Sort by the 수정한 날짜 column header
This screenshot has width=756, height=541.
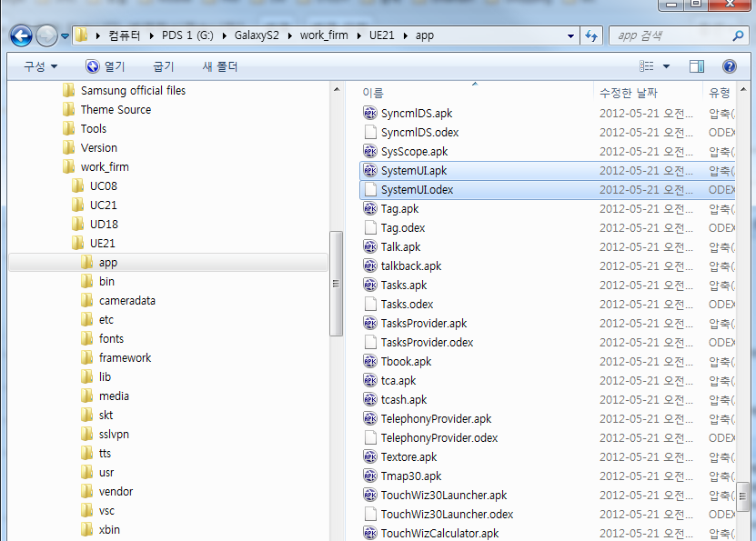(628, 93)
